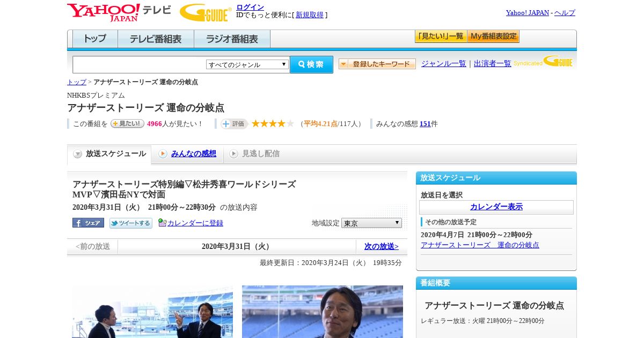Click the トップ breadcrumb link
Viewport: 644px width, 338px height.
click(77, 82)
